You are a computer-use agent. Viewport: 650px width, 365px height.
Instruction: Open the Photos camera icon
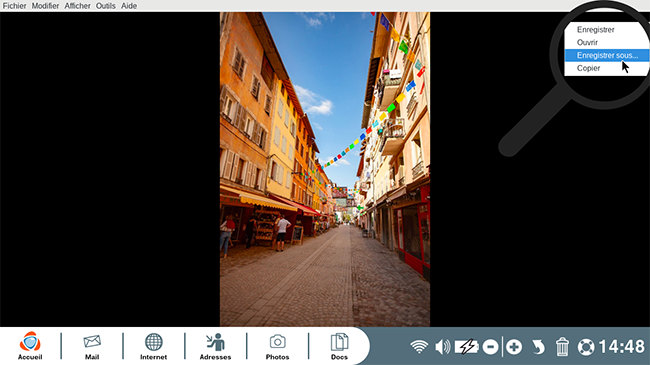click(277, 345)
